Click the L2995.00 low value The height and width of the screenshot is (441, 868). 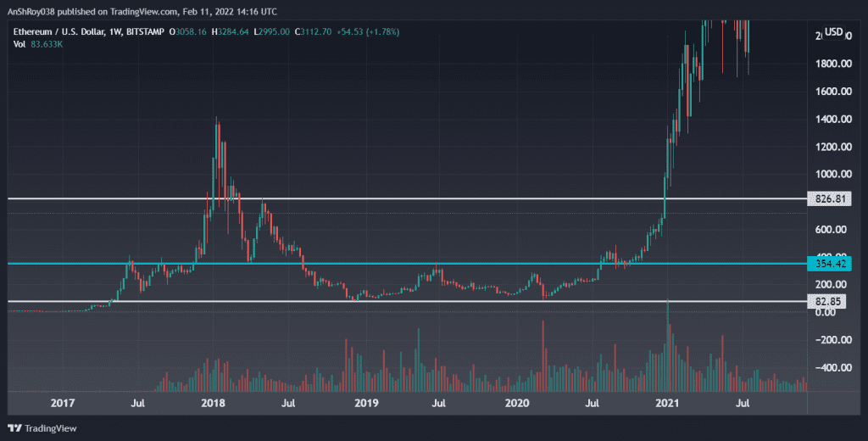[271, 32]
